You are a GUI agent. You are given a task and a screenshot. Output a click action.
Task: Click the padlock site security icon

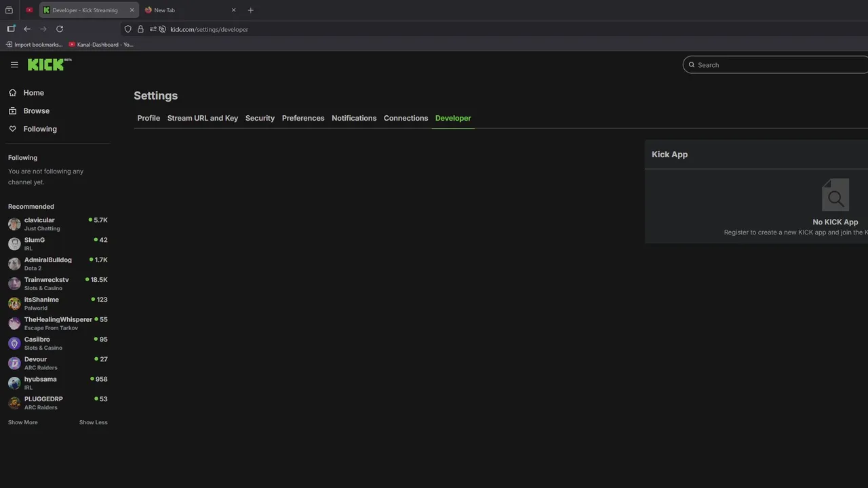tap(140, 29)
